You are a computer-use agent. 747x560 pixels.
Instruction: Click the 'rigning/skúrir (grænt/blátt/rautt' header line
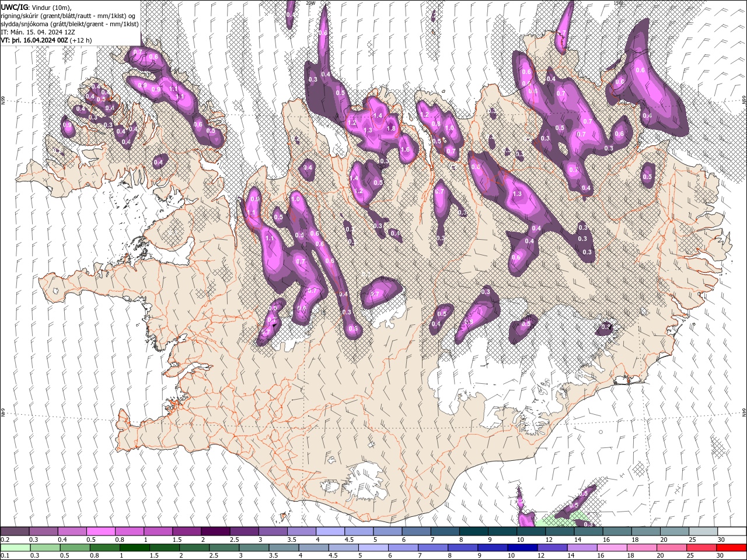click(x=69, y=15)
